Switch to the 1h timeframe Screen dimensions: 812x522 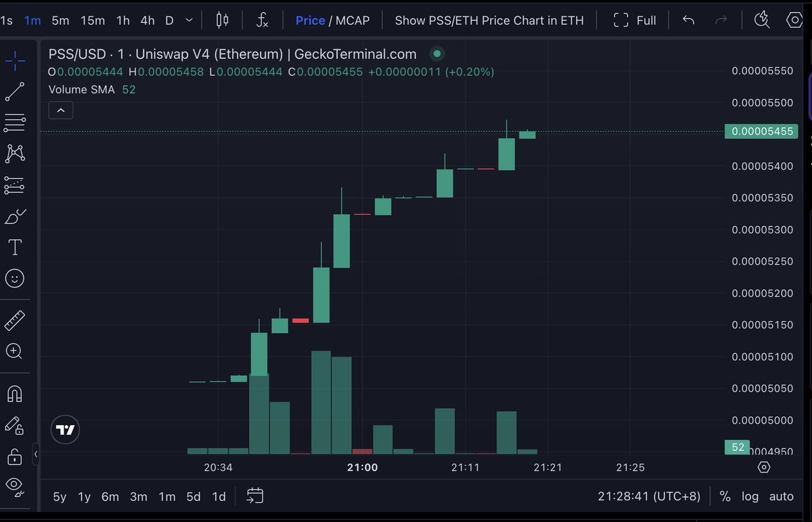click(x=122, y=20)
